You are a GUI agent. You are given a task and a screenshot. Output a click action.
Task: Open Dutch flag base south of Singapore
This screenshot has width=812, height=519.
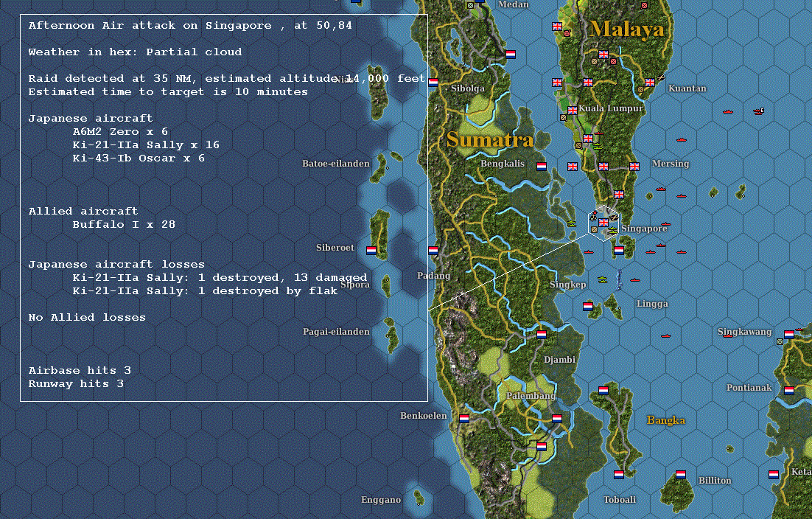point(619,251)
